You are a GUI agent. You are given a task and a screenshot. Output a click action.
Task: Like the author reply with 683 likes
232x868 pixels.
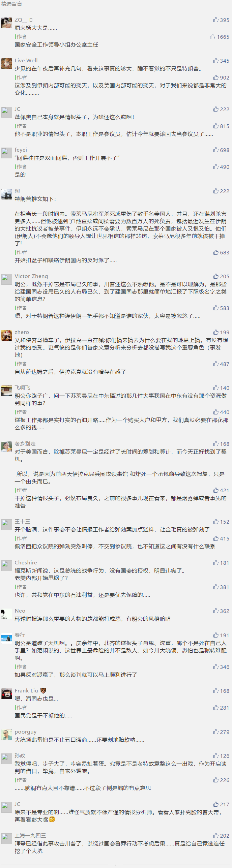221,252
